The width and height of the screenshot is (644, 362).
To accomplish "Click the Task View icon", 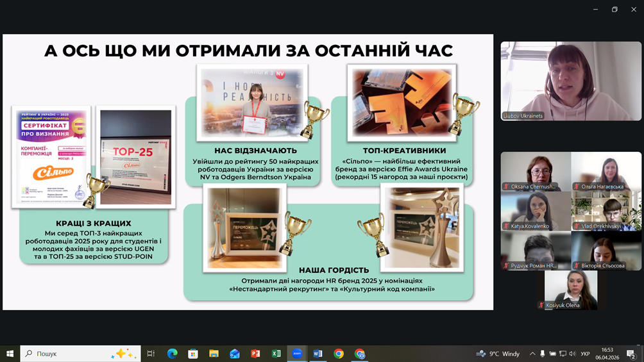I will pos(151,354).
